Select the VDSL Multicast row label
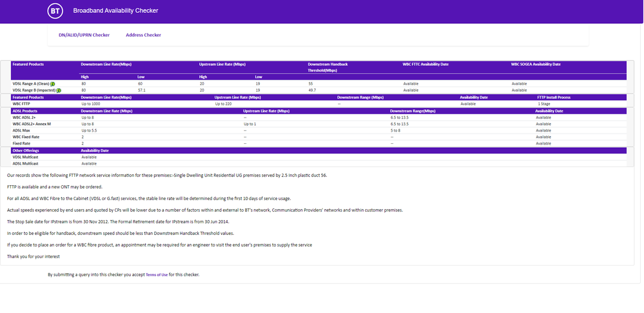644x313 pixels. [24, 157]
